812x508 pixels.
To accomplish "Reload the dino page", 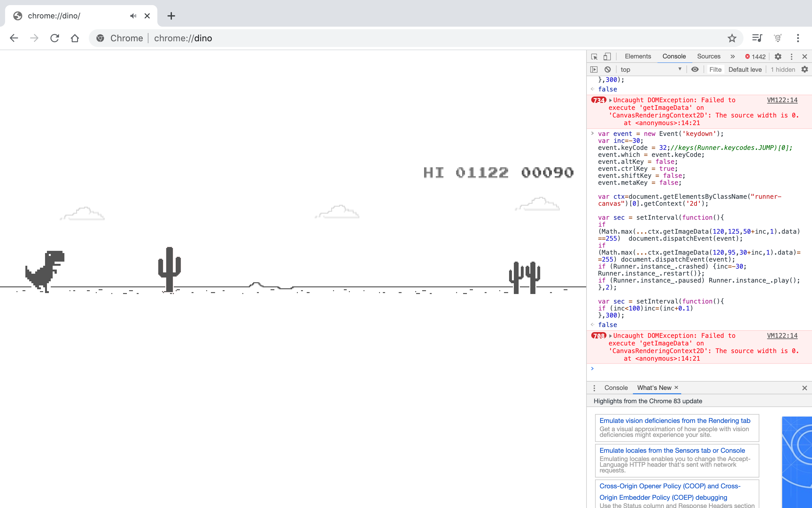I will [x=54, y=38].
